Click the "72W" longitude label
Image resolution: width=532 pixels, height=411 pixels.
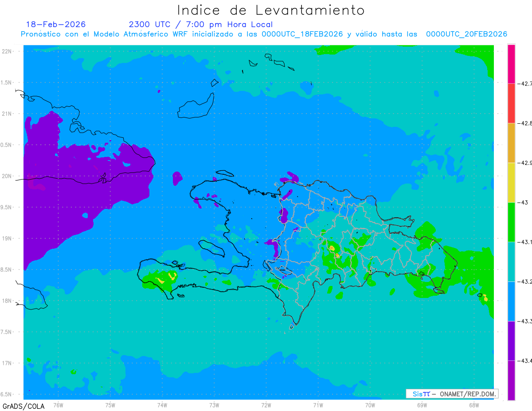[266, 405]
